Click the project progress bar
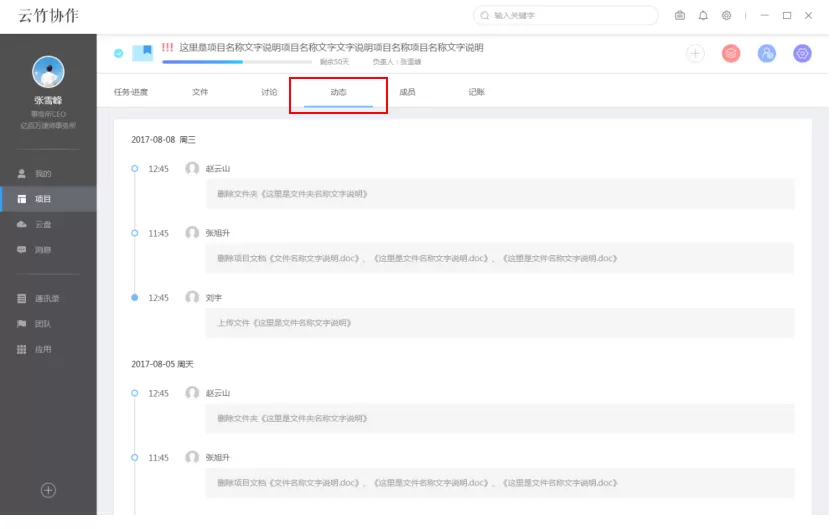 click(237, 62)
